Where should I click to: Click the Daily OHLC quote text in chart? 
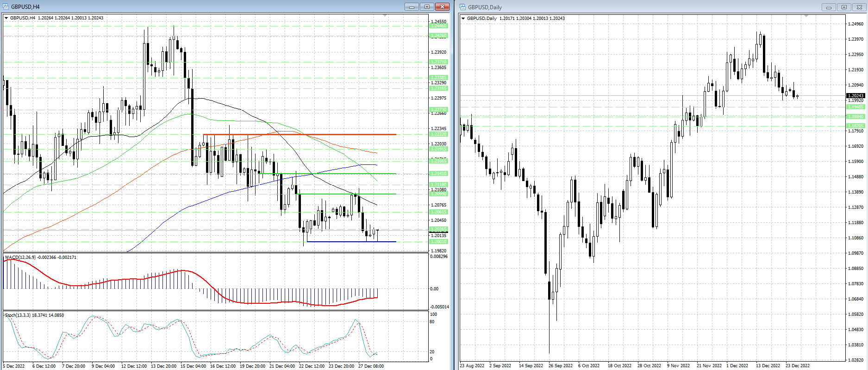click(x=532, y=19)
